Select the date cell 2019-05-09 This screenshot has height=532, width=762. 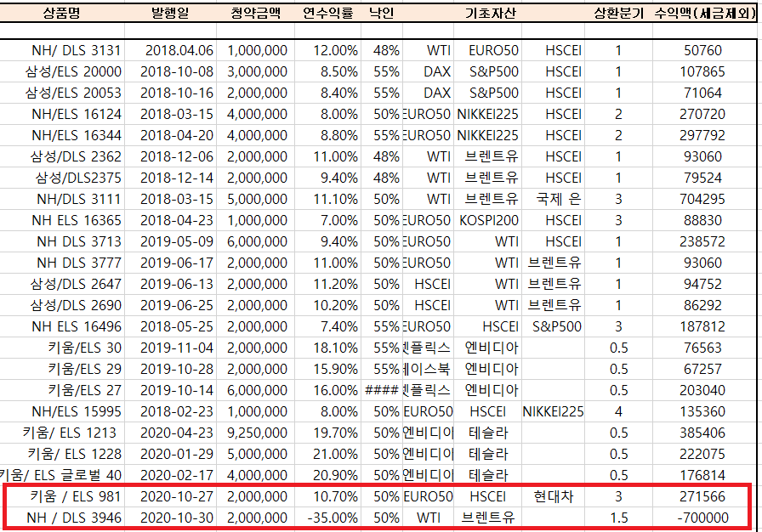pos(171,241)
